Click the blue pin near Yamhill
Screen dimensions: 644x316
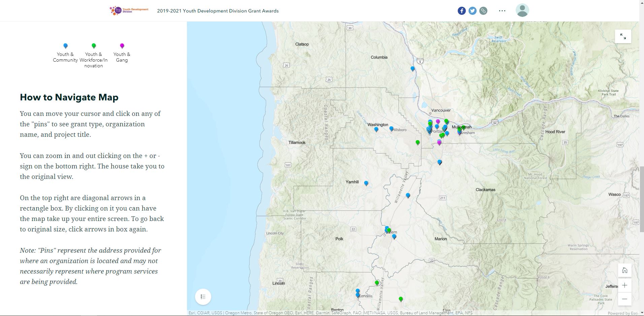[366, 183]
